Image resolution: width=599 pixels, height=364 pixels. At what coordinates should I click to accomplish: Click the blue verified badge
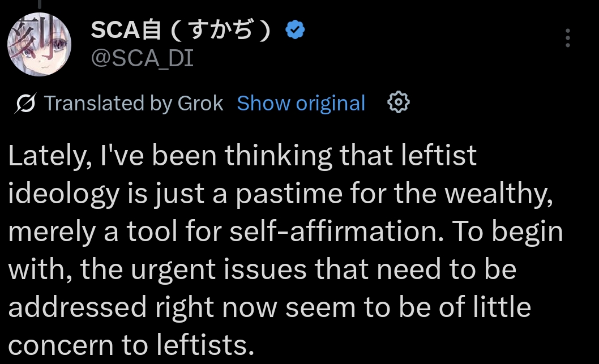(294, 29)
